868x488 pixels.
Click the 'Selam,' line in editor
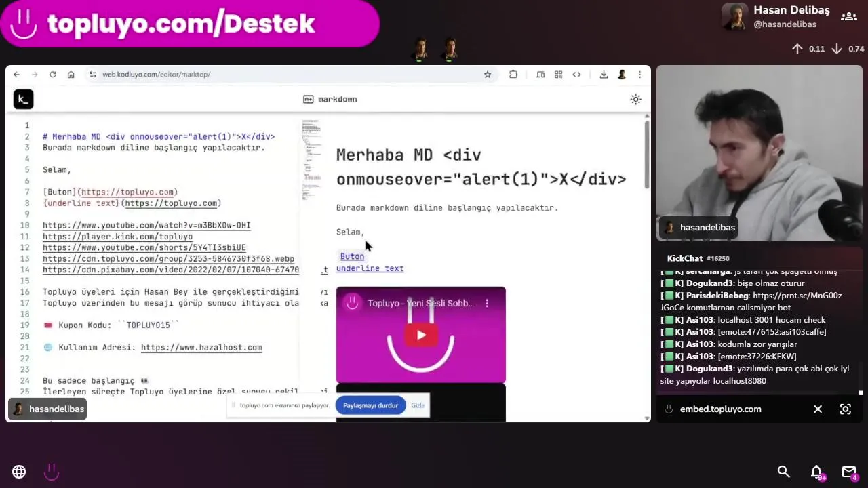pos(57,170)
